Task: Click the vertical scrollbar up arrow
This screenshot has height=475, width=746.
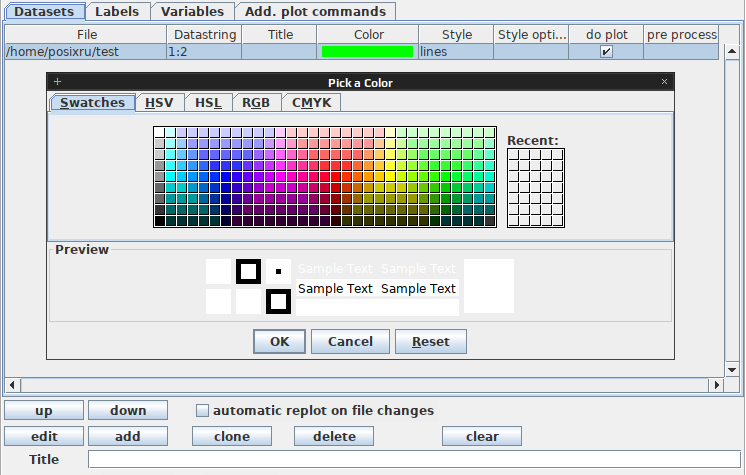Action: (732, 51)
